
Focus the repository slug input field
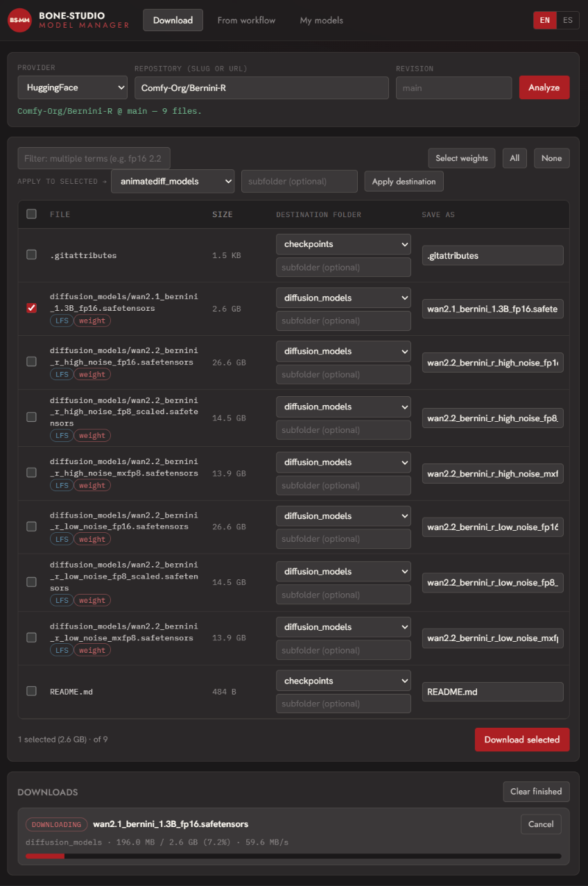(261, 87)
